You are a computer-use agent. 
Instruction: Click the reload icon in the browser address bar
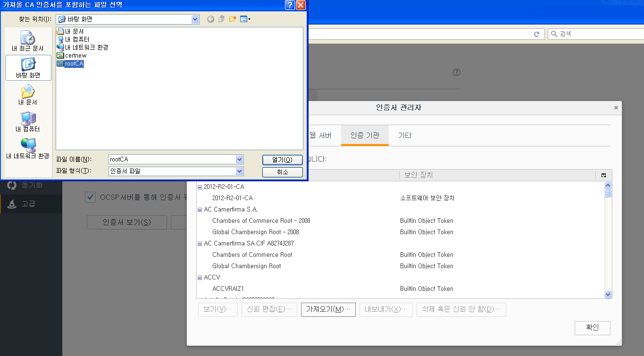[536, 34]
